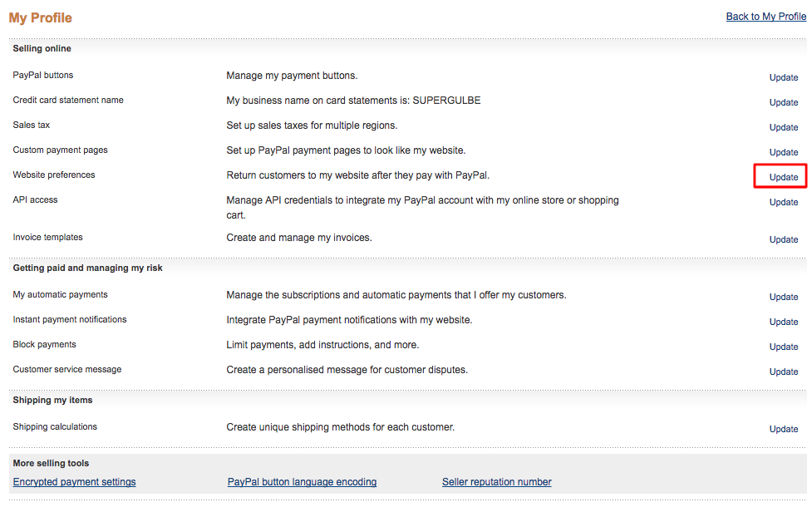Click Update next to Sales tax
Screen dimensions: 812x507
[x=784, y=127]
